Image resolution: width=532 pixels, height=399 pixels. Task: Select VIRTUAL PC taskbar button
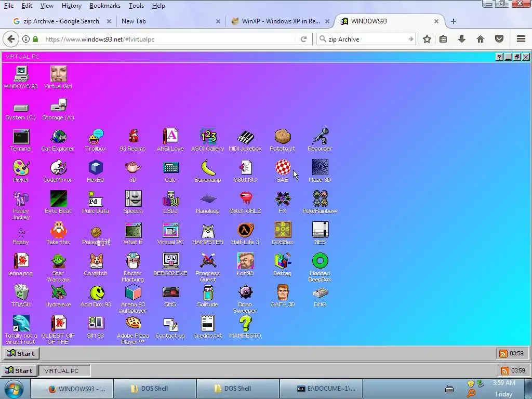point(65,370)
